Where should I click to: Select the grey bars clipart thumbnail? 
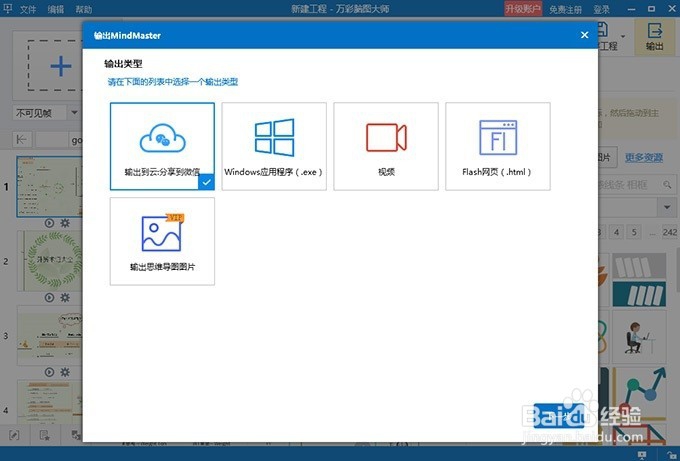639,265
